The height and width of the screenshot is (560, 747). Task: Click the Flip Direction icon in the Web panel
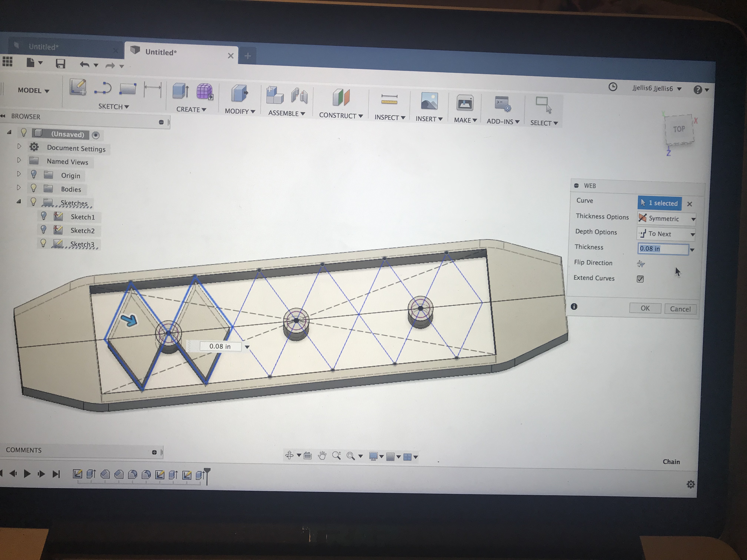[x=641, y=264]
